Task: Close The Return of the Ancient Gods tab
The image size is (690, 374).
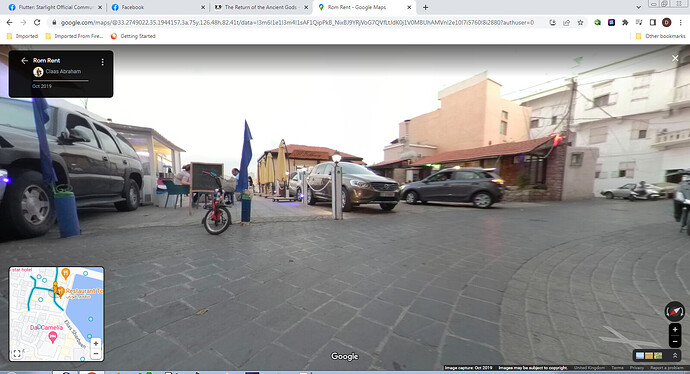Action: [306, 7]
